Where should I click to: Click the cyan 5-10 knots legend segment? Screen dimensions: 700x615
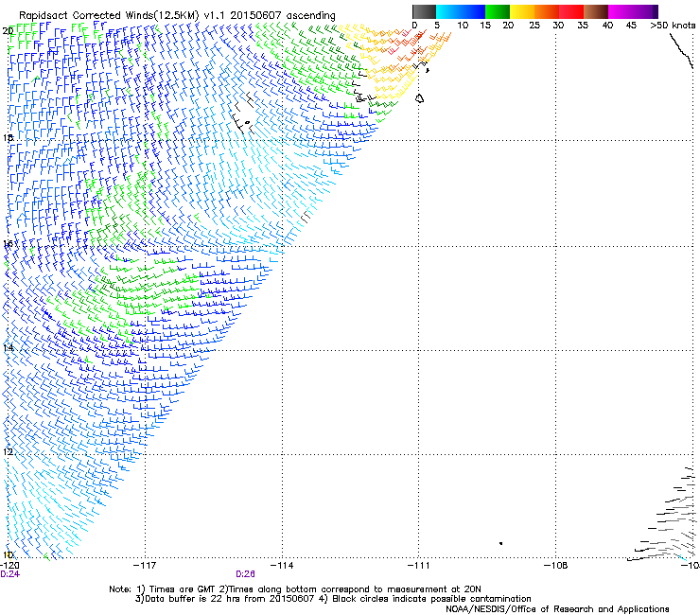447,11
